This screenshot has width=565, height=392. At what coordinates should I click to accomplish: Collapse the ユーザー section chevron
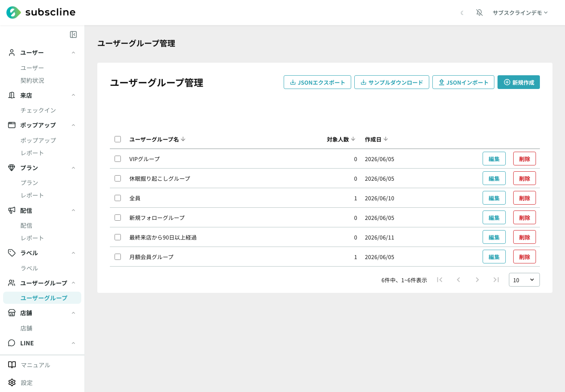click(x=73, y=53)
